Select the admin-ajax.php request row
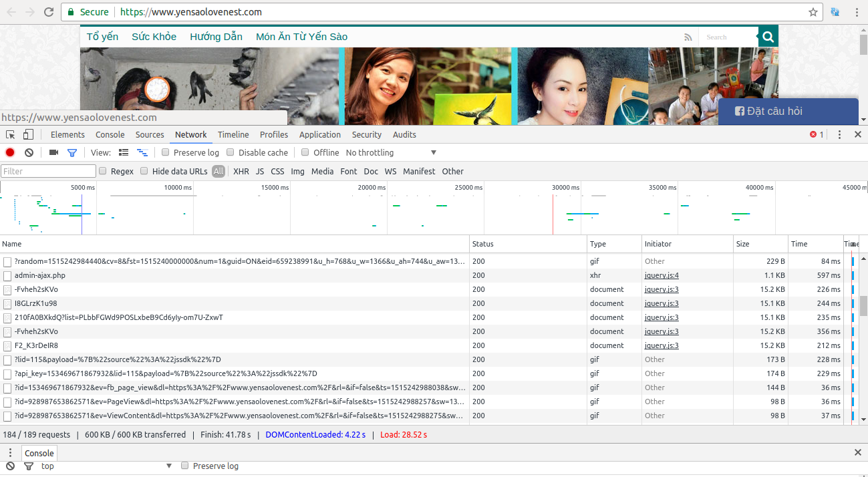The image size is (868, 477). pyautogui.click(x=428, y=275)
